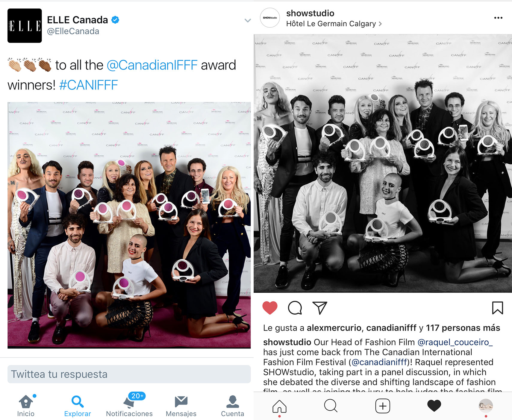Open Instagram search magnifier icon

click(331, 406)
